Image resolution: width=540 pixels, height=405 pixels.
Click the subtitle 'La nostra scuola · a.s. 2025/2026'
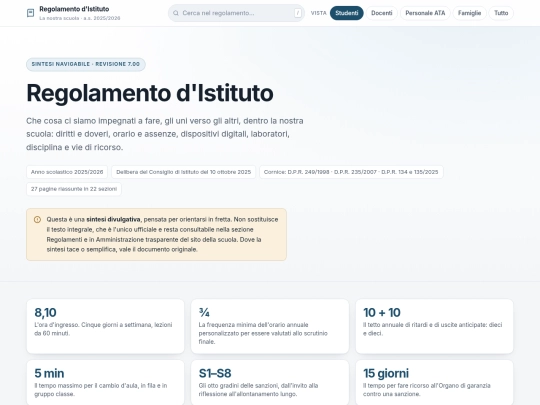[80, 18]
